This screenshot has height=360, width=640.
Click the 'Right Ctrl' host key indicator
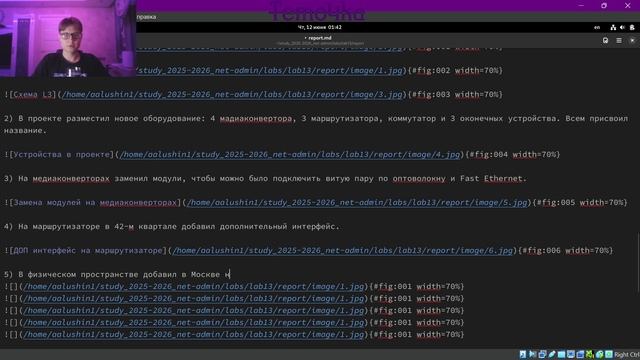pyautogui.click(x=627, y=354)
